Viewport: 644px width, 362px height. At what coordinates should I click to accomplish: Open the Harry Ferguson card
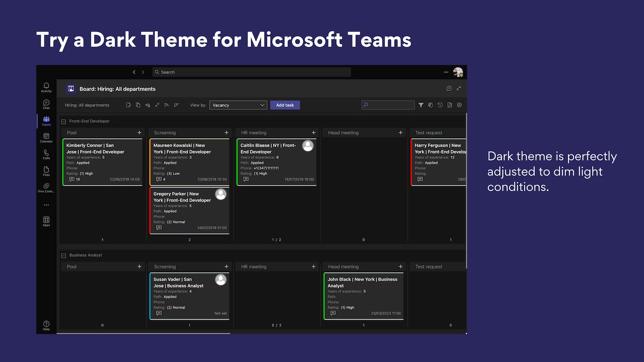click(438, 162)
